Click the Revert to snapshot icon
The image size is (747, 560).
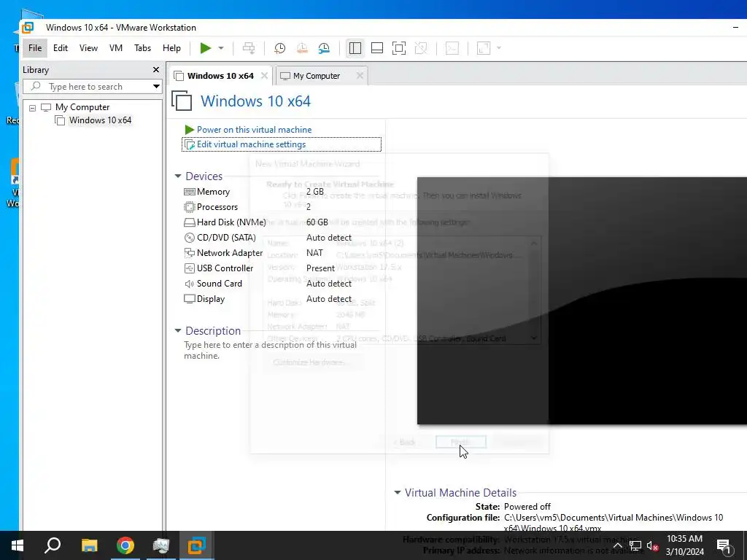pyautogui.click(x=302, y=48)
